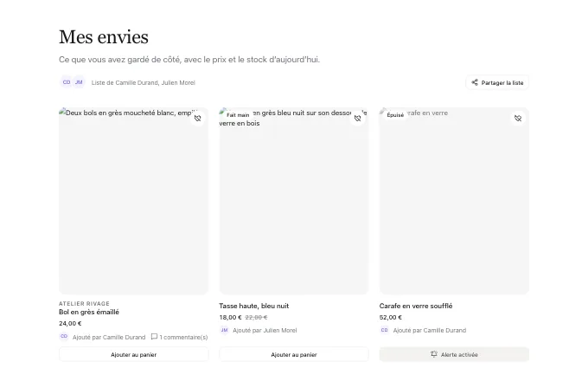Remove Bol en grès émaillé from wishlist heart icon
This screenshot has height=368, width=588.
(x=197, y=119)
